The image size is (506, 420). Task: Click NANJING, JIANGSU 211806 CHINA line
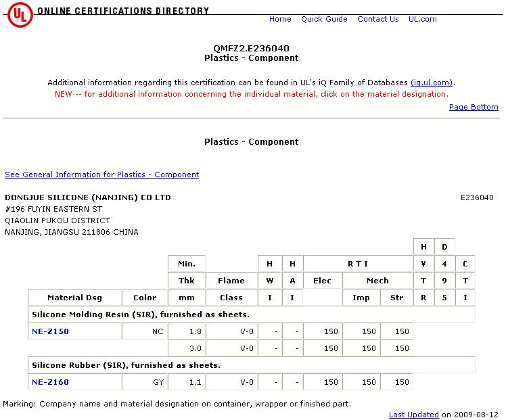tap(72, 232)
